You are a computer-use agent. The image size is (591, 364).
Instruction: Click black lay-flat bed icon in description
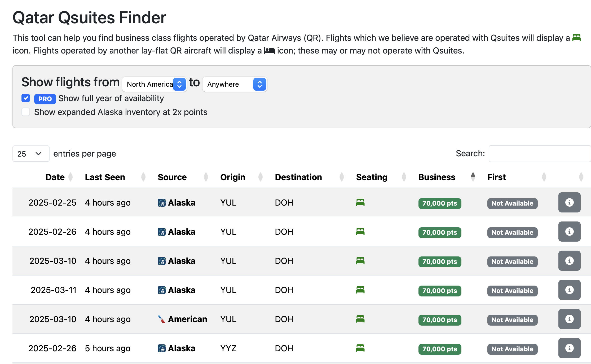point(269,50)
